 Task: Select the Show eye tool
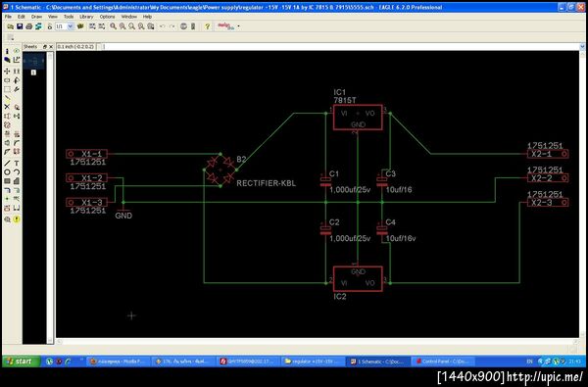click(17, 51)
